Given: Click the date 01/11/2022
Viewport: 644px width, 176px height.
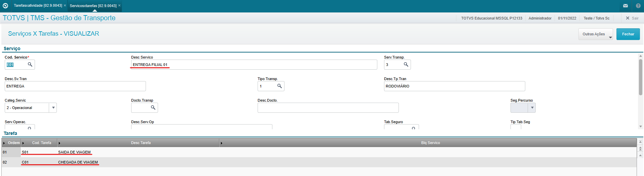Looking at the screenshot, I should tap(567, 18).
